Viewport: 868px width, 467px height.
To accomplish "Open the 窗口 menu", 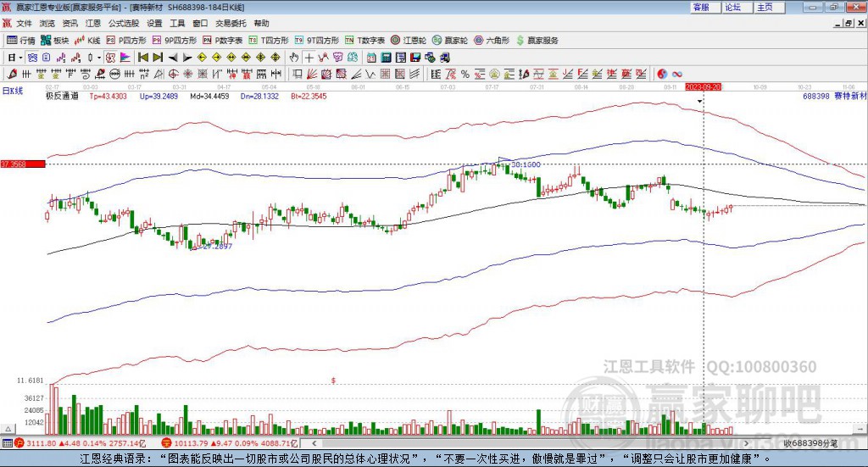I will click(200, 23).
